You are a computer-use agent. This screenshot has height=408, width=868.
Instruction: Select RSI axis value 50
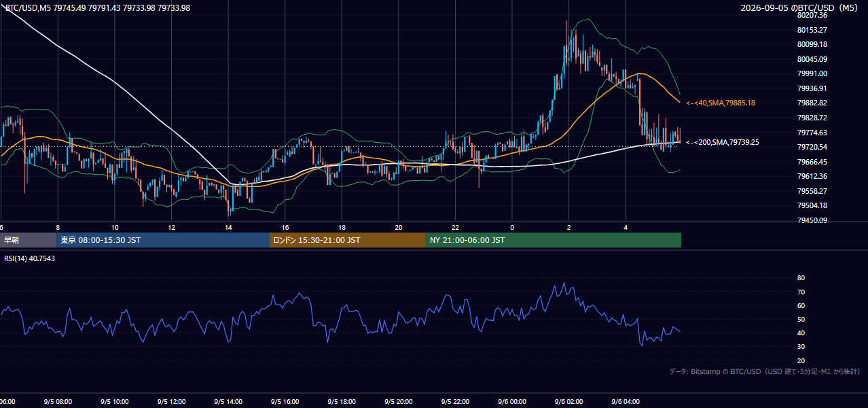(x=801, y=319)
